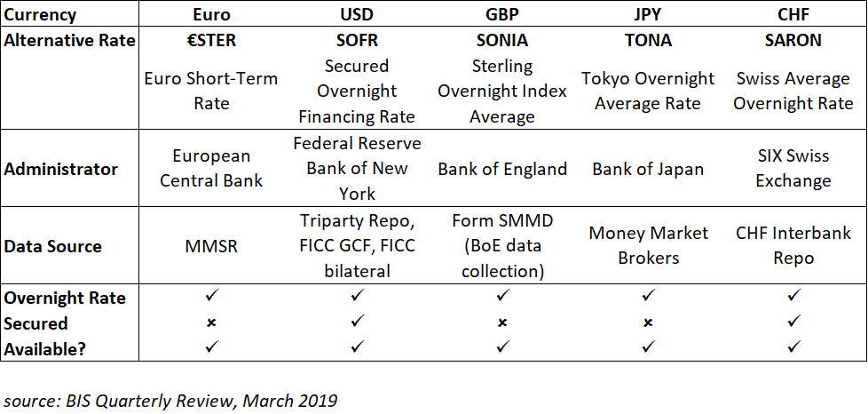Viewport: 868px width, 414px height.
Task: Click the Secured checkmark under CHF
Action: tap(794, 323)
